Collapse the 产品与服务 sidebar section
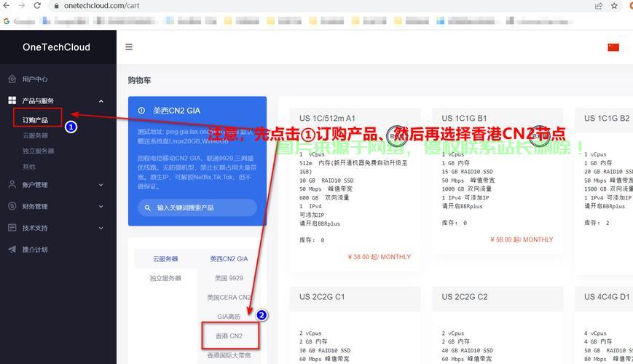 pos(101,101)
